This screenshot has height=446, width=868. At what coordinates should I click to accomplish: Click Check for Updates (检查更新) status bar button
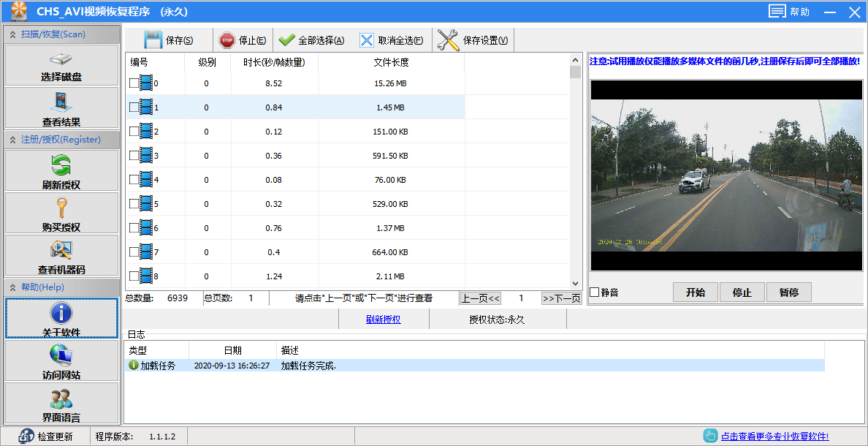point(46,436)
